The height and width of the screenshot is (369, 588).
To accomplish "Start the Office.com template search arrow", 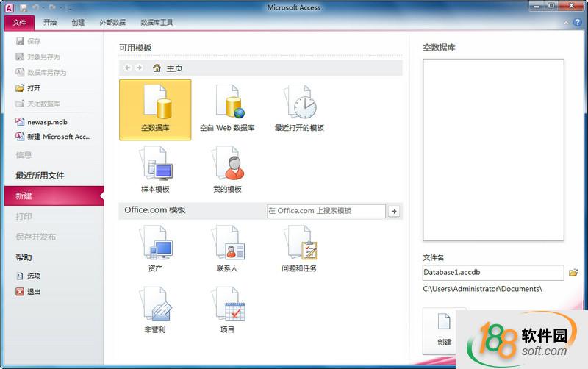I will click(394, 211).
